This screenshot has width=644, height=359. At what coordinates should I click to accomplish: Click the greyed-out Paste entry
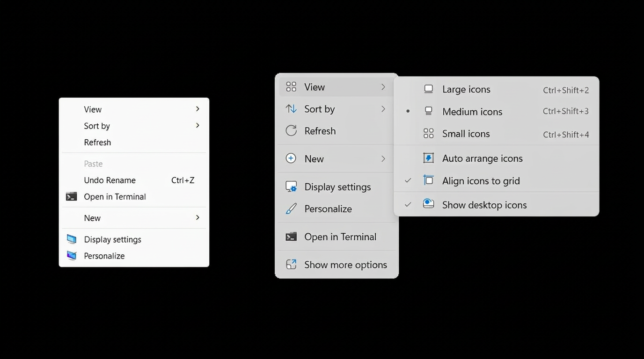[x=134, y=164]
